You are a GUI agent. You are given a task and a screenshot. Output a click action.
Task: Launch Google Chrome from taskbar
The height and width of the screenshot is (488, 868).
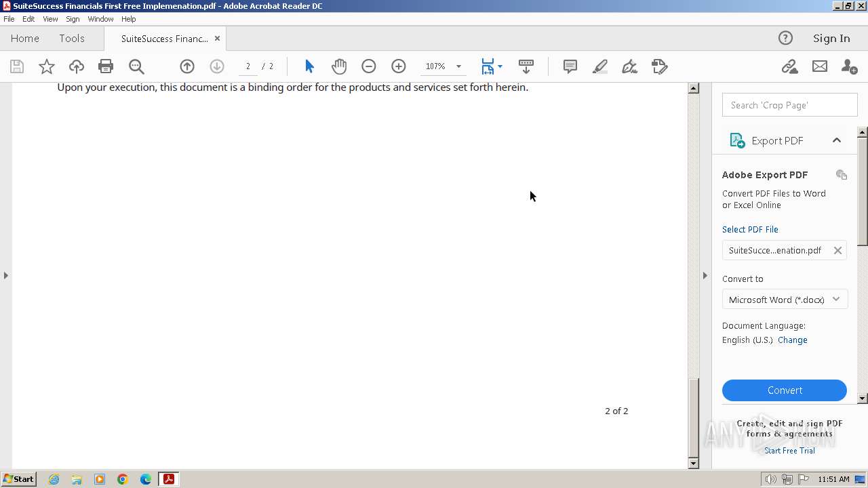pyautogui.click(x=123, y=479)
